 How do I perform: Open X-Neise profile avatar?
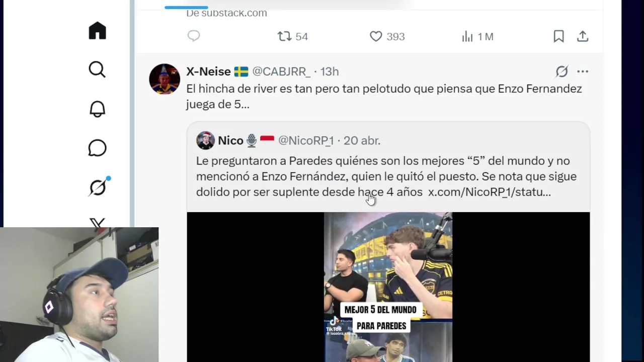click(165, 79)
